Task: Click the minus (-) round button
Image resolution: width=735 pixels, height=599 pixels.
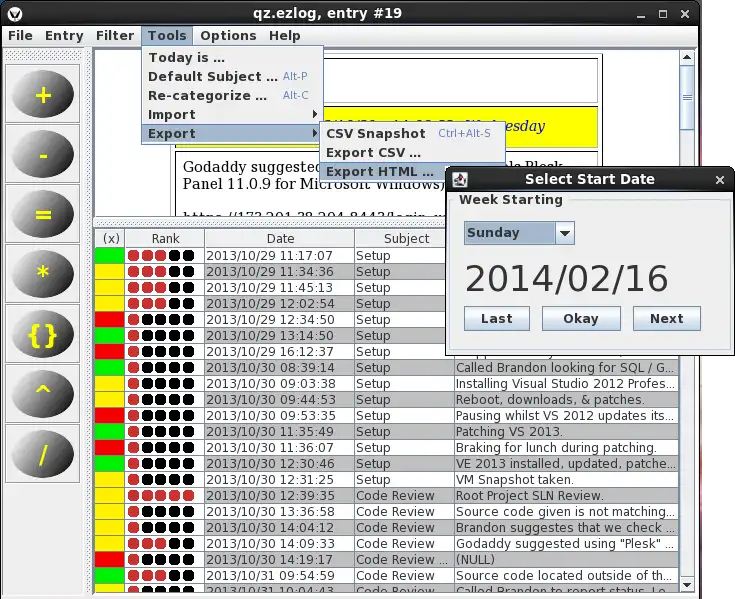Action: click(43, 155)
